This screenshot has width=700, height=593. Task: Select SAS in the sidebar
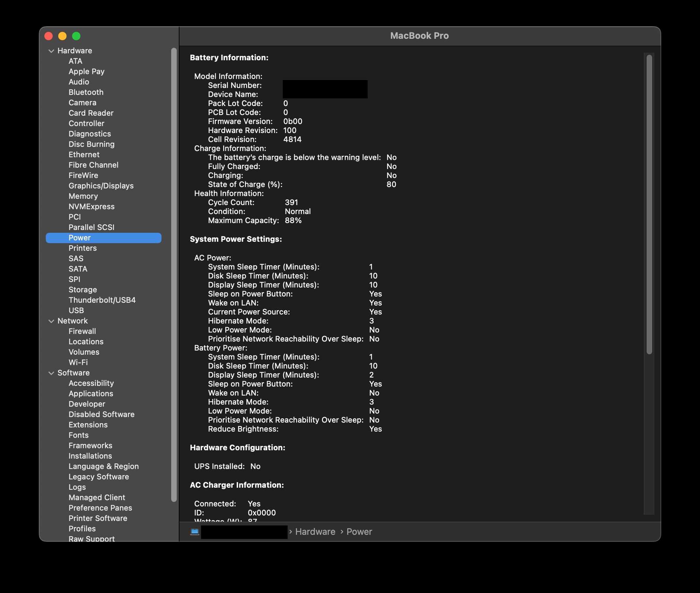click(x=76, y=259)
